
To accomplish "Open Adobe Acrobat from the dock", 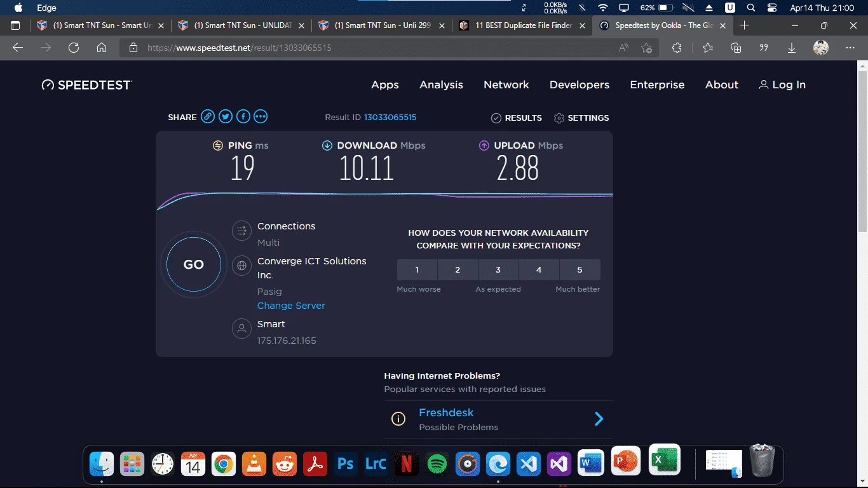I will pos(315,464).
